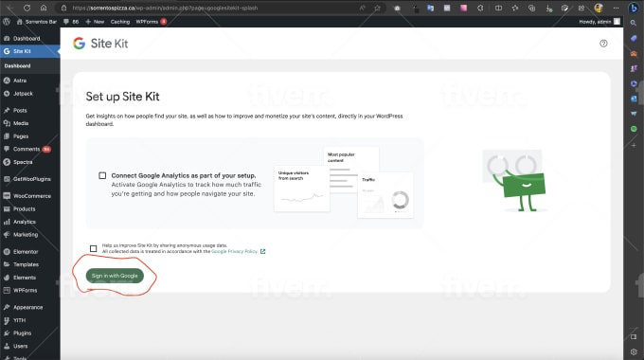Focus the browser address bar URL
Viewport: 644px width, 360px height.
165,8
